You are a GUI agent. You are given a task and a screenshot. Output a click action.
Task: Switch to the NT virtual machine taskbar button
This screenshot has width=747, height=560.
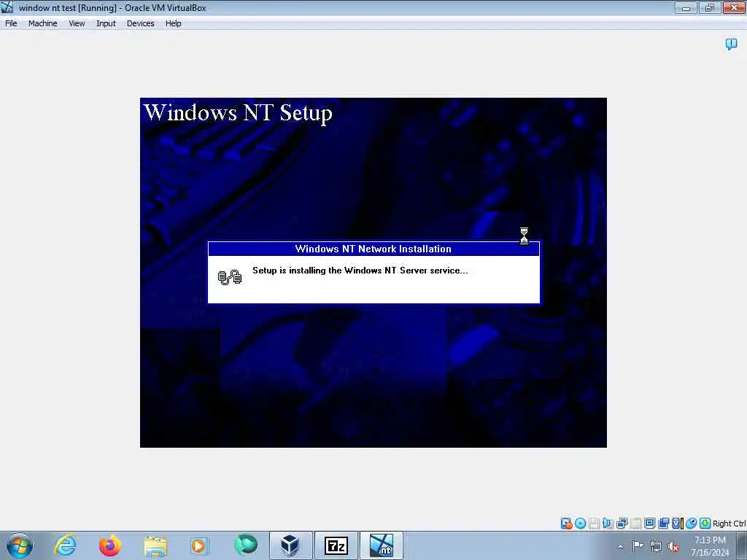(381, 545)
